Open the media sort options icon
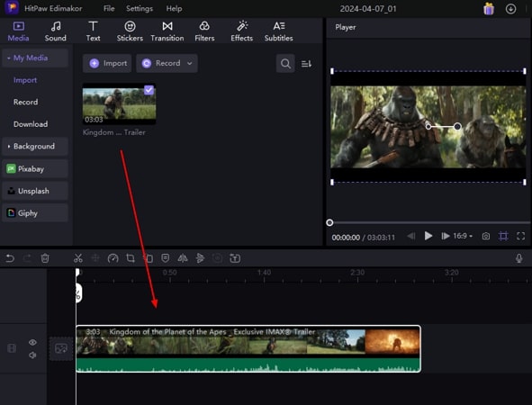 point(306,64)
